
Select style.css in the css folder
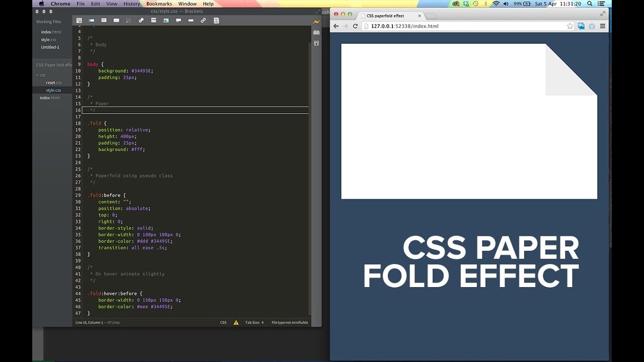[53, 90]
